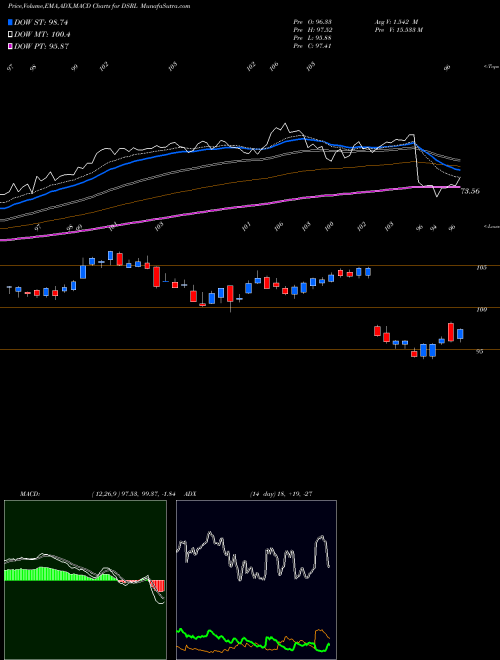Click the ADX indicator chart panel
Viewport: 500px width, 660px height.
(256, 580)
